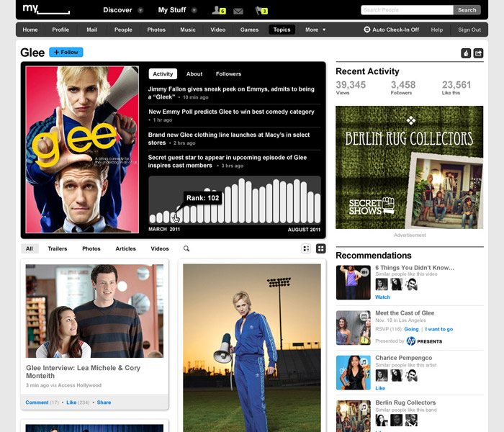Filter content by Trailers
This screenshot has width=504, height=432.
(58, 248)
